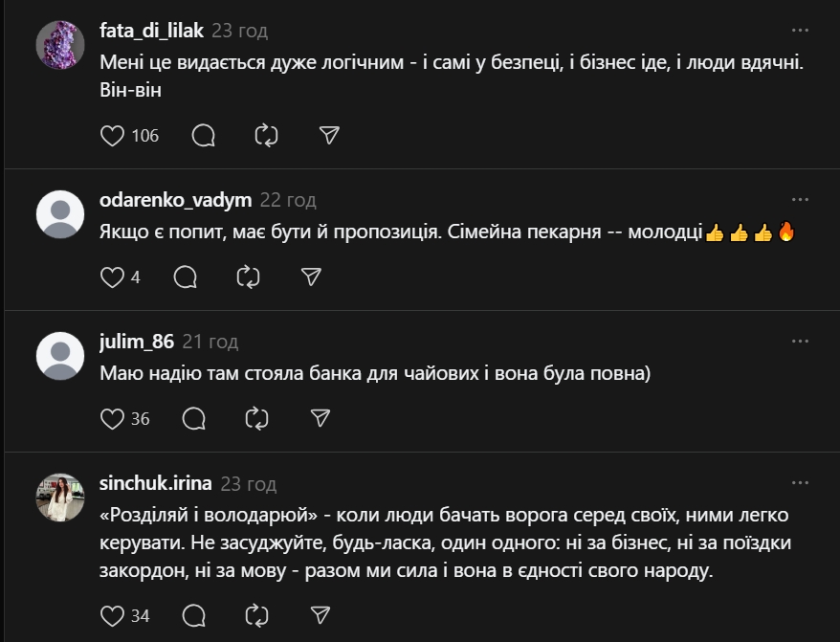Viewport: 840px width, 642px height.
Task: Repost the sinchuk.irina comment
Action: [257, 614]
